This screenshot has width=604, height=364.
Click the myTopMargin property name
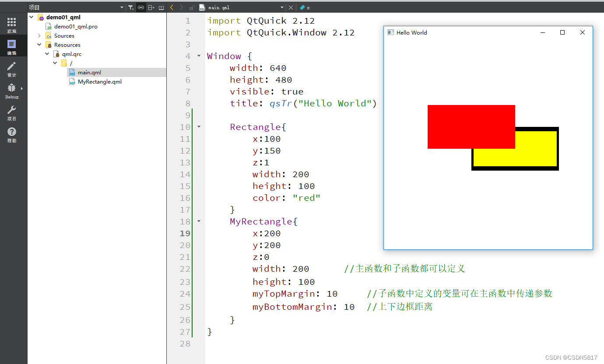click(x=286, y=294)
